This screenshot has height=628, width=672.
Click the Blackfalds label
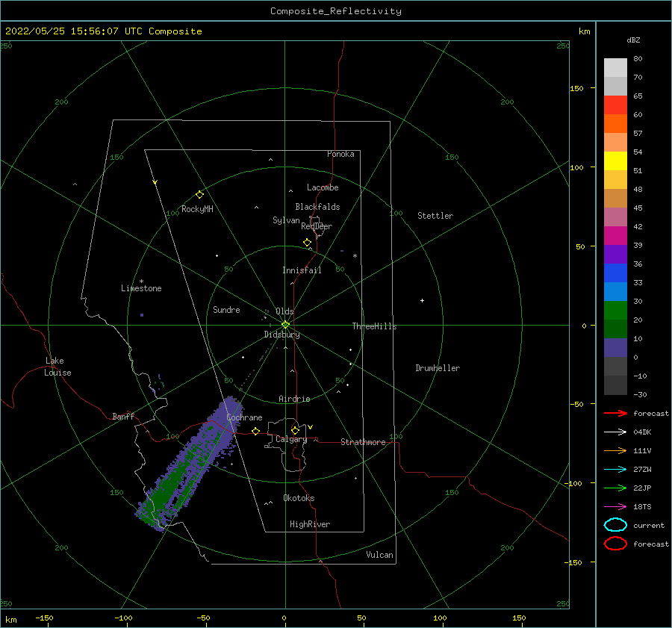click(x=317, y=207)
